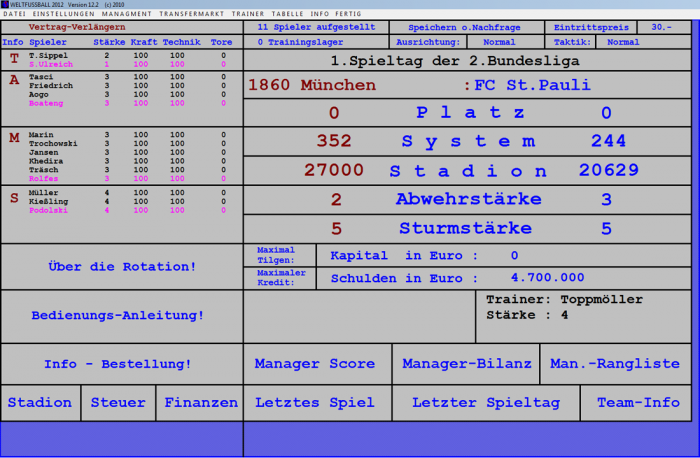The height and width of the screenshot is (458, 700).
Task: Open the Steuer panel
Action: point(118,403)
